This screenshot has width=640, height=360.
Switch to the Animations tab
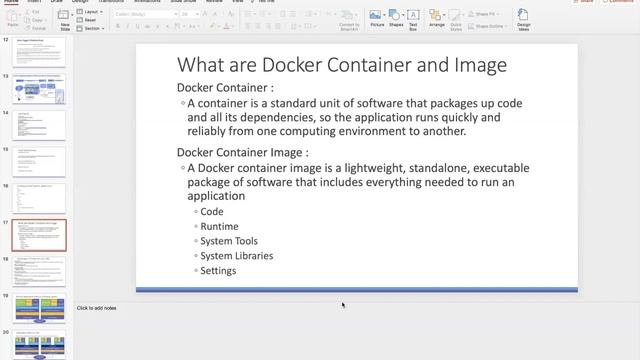pos(147,1)
